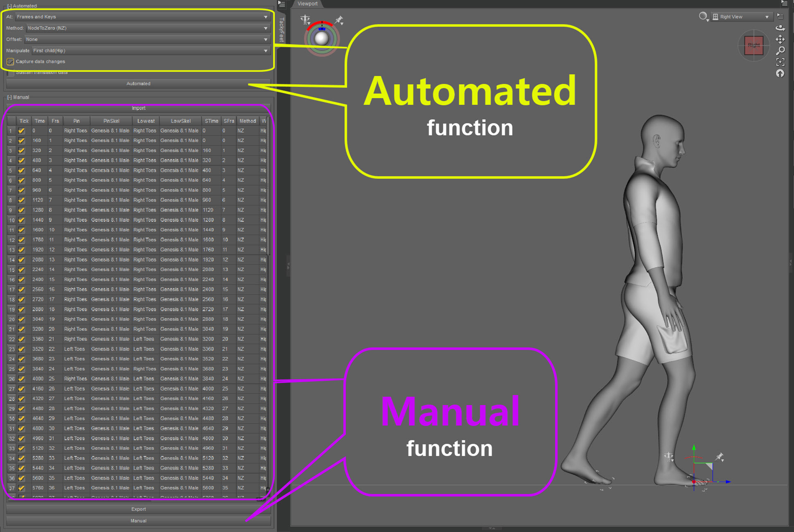Uncheck the Tick box on row 23 Left Toes

[x=21, y=349]
